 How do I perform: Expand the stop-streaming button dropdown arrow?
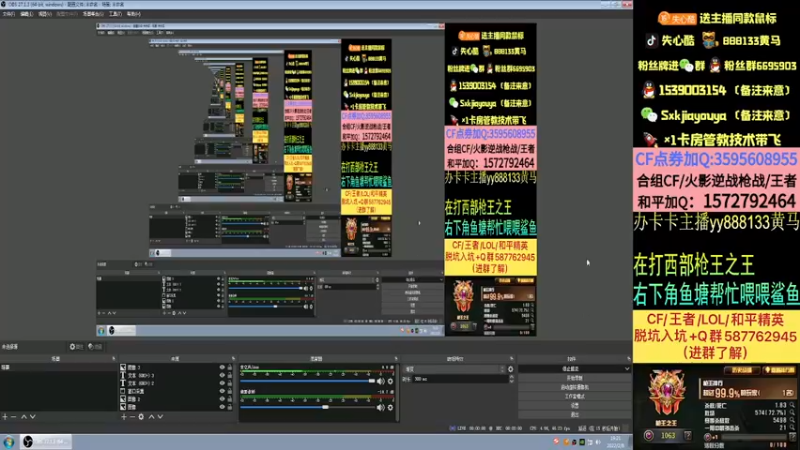pos(627,369)
